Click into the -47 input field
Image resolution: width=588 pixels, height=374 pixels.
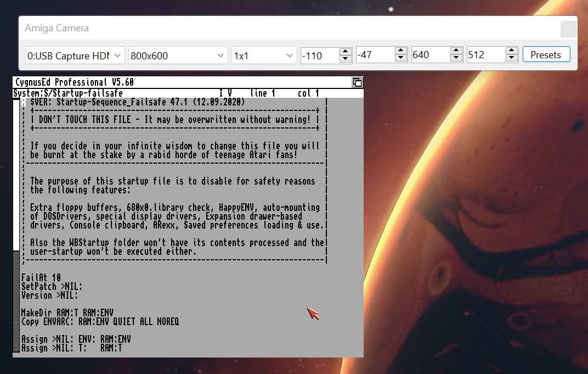[x=375, y=55]
